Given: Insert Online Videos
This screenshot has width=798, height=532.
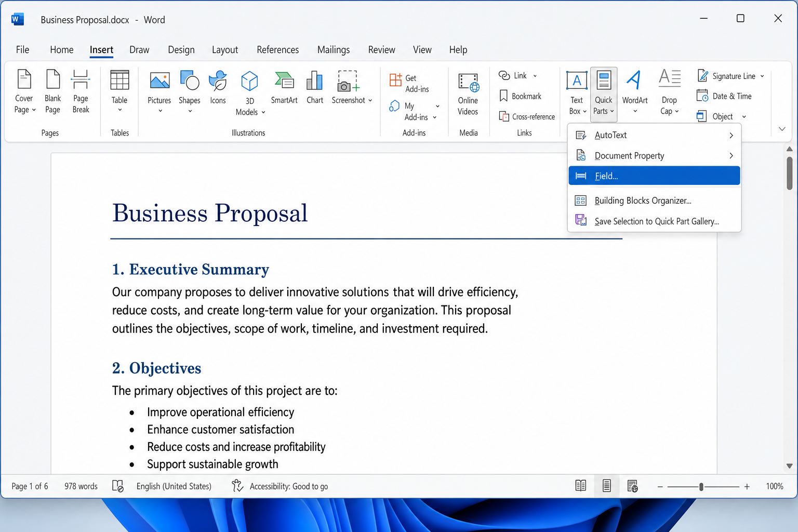Looking at the screenshot, I should pyautogui.click(x=468, y=94).
